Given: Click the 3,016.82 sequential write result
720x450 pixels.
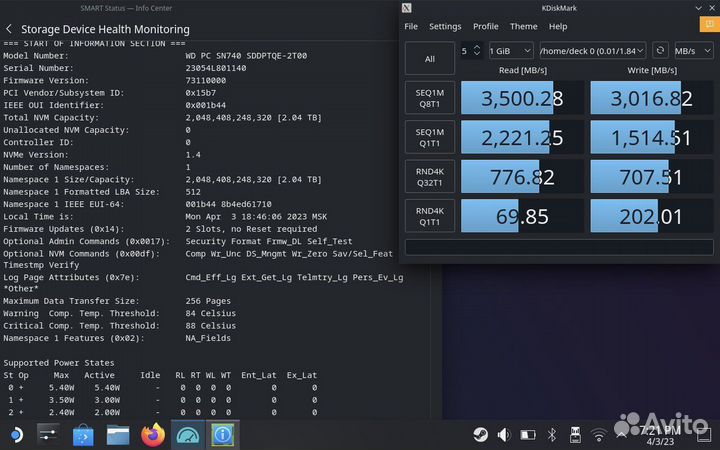Looking at the screenshot, I should tap(652, 98).
